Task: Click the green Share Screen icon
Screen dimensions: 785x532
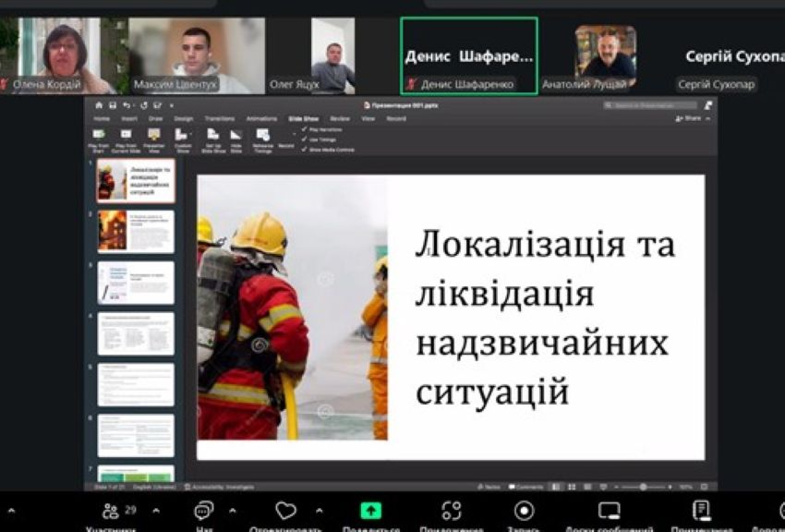Action: pos(370,511)
